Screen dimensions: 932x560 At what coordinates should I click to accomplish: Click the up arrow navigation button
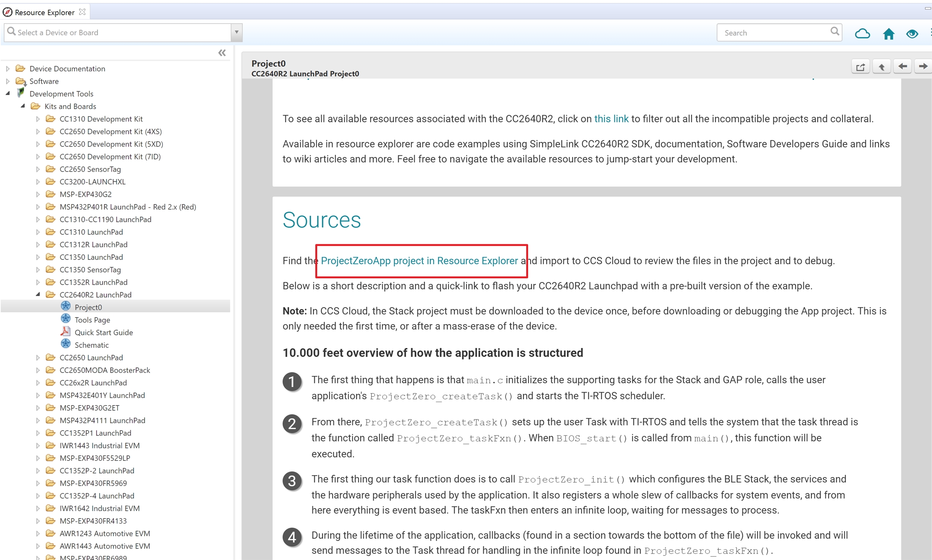coord(881,67)
